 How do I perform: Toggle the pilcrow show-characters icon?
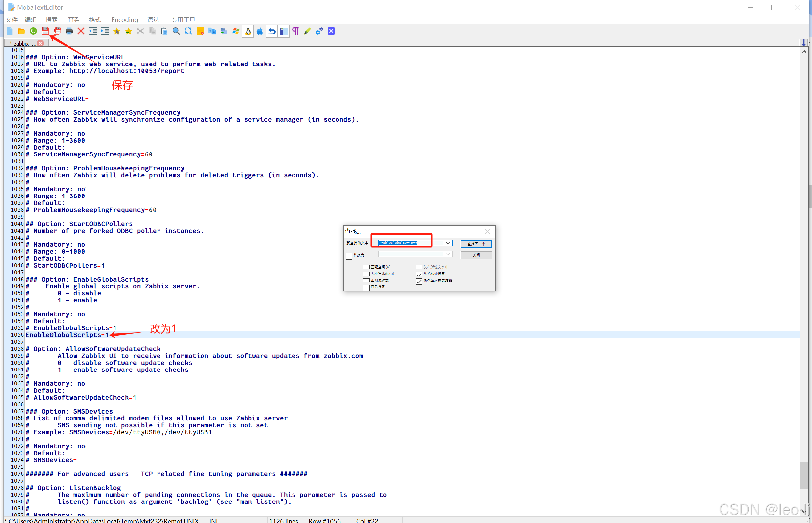pyautogui.click(x=295, y=31)
